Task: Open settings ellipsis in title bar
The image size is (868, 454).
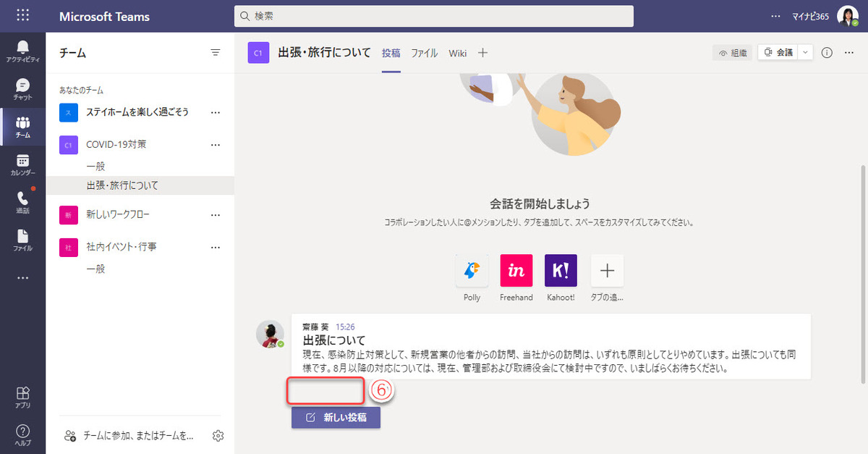Action: [775, 16]
